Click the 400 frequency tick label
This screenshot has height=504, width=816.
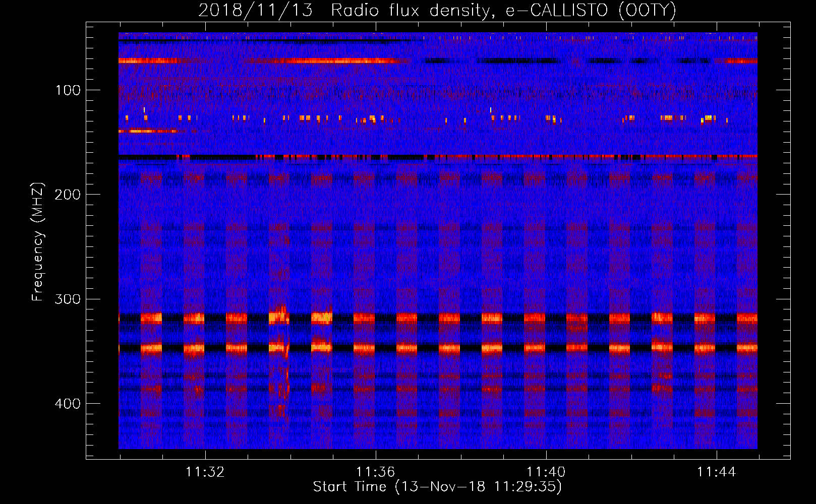[x=68, y=404]
